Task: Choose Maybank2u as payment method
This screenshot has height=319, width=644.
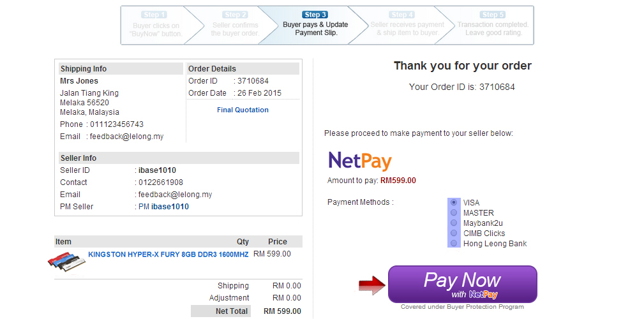Action: click(x=453, y=223)
